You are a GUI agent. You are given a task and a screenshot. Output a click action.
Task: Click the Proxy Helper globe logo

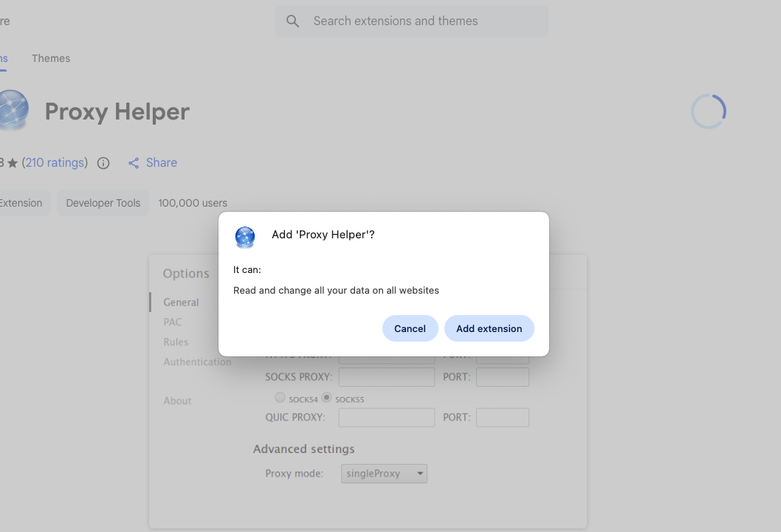(13, 111)
